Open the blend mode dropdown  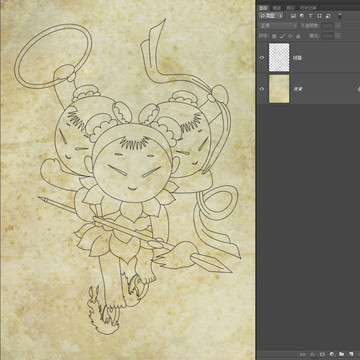pyautogui.click(x=278, y=26)
